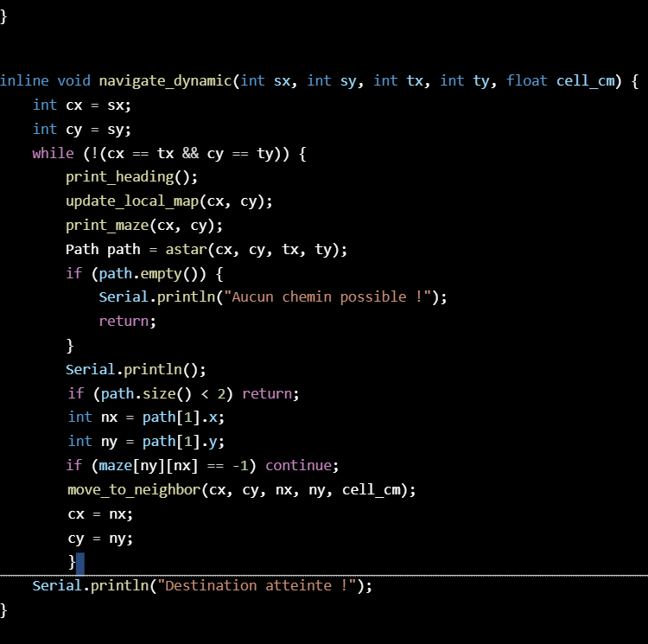The height and width of the screenshot is (644, 648).
Task: Click the while loop's closing brace
Action: point(72,562)
